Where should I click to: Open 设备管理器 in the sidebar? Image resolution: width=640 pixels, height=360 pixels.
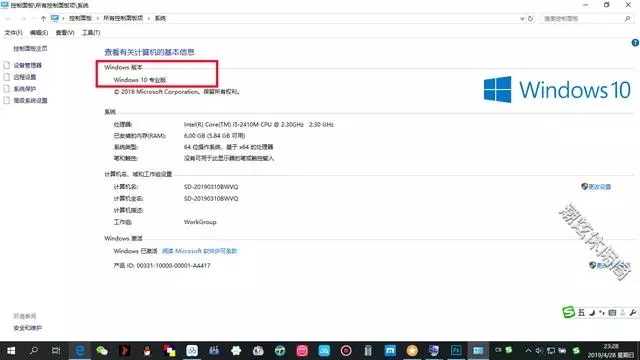(x=27, y=65)
